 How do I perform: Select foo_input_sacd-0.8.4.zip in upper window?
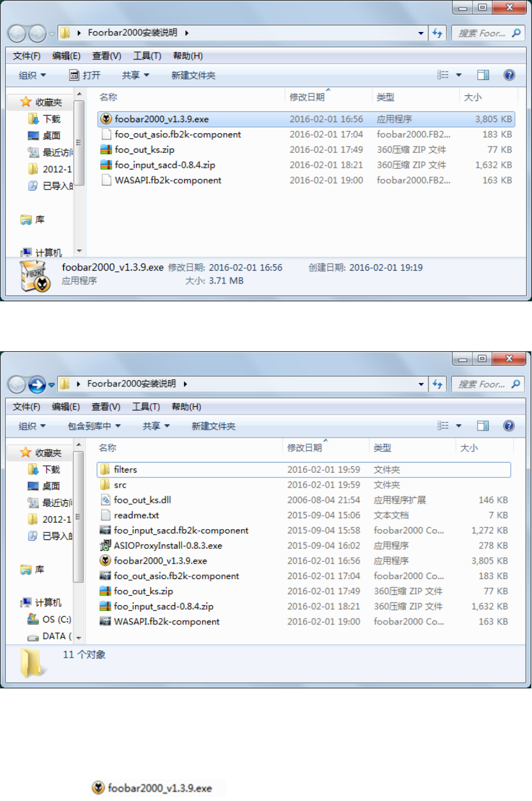coord(165,165)
